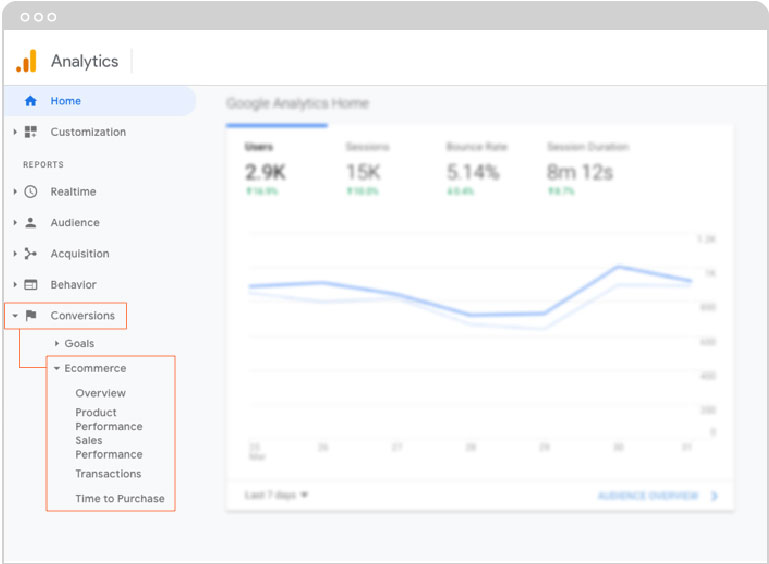Screen dimensions: 769x564
Task: Expand the Realtime reports arrow
Action: tap(15, 192)
